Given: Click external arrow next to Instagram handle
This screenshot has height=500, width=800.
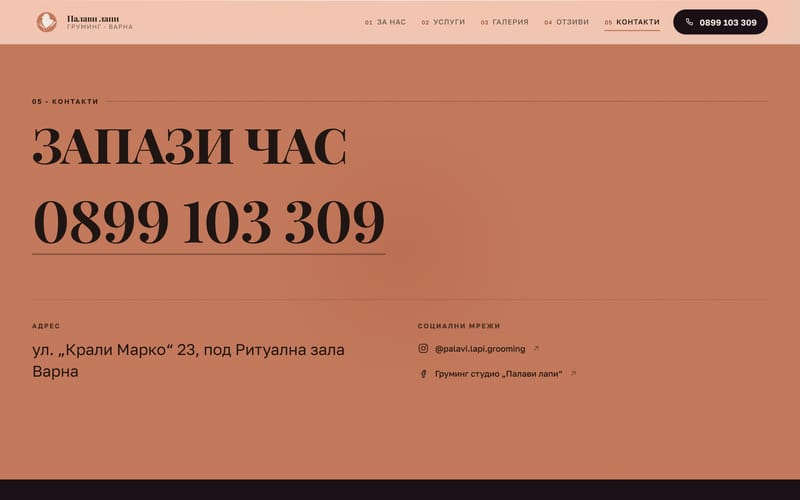Looking at the screenshot, I should click(536, 348).
